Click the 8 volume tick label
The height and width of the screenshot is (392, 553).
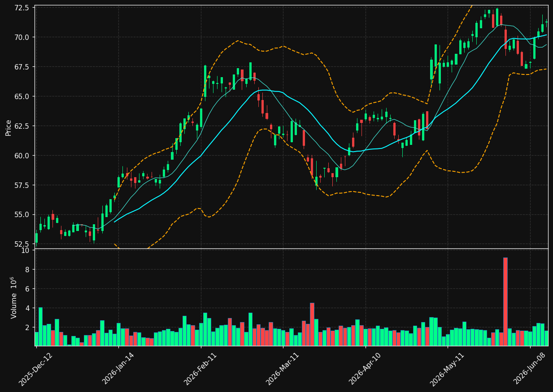27,270
